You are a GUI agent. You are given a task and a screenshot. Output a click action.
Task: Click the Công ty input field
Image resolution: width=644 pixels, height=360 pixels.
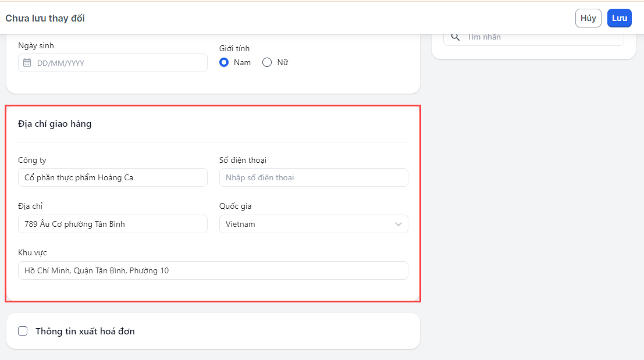coord(112,177)
